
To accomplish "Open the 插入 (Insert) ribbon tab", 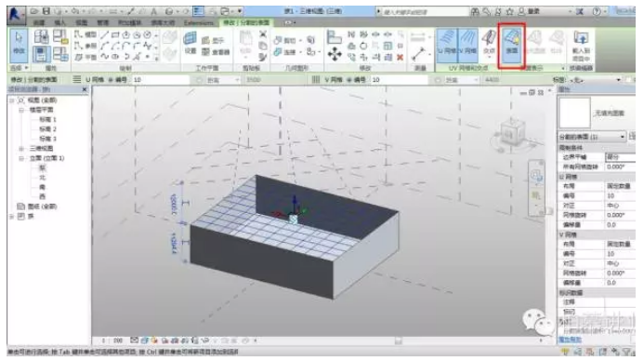I will (x=60, y=22).
